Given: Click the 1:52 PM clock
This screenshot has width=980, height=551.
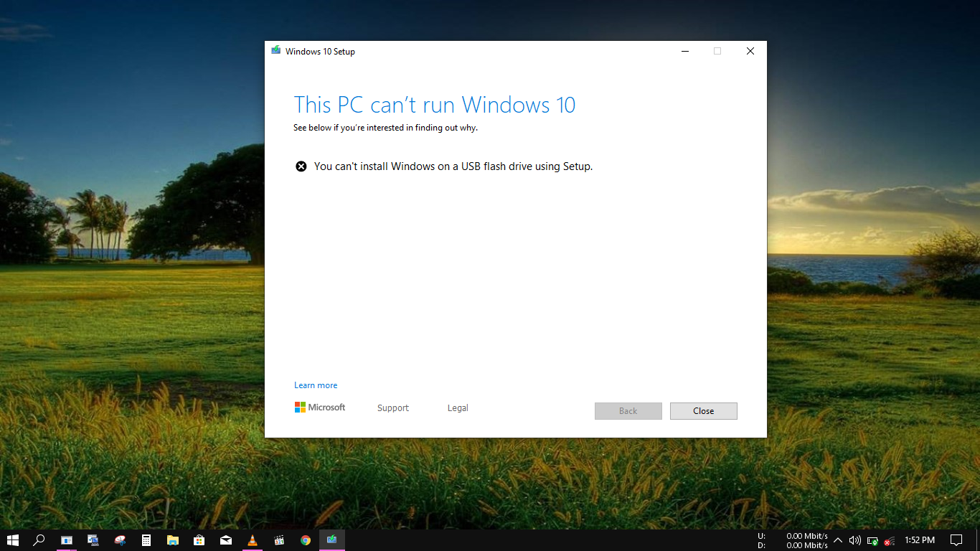Looking at the screenshot, I should point(920,540).
